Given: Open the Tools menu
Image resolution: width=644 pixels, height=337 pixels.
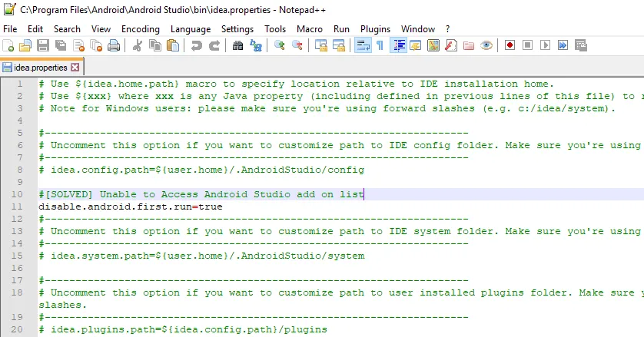Looking at the screenshot, I should click(x=275, y=29).
